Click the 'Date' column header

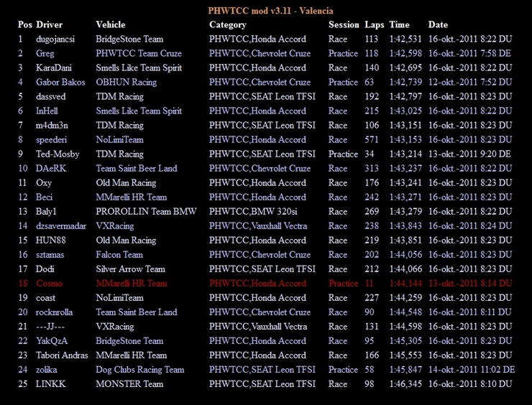(438, 24)
